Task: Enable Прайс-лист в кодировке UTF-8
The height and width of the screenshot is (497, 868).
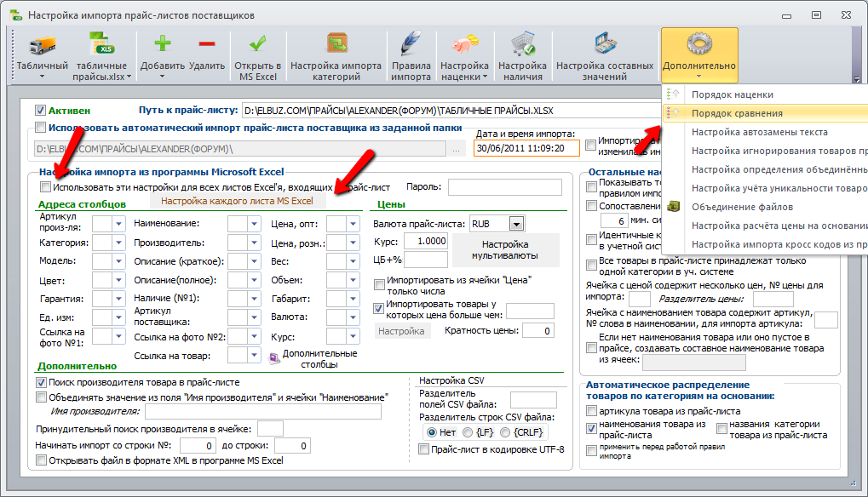Action: (x=423, y=449)
